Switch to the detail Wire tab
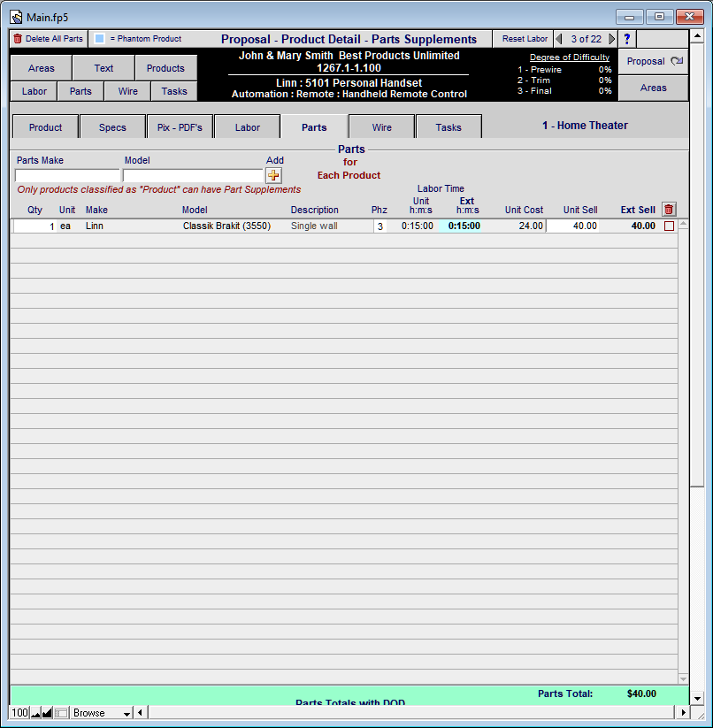 (x=381, y=127)
